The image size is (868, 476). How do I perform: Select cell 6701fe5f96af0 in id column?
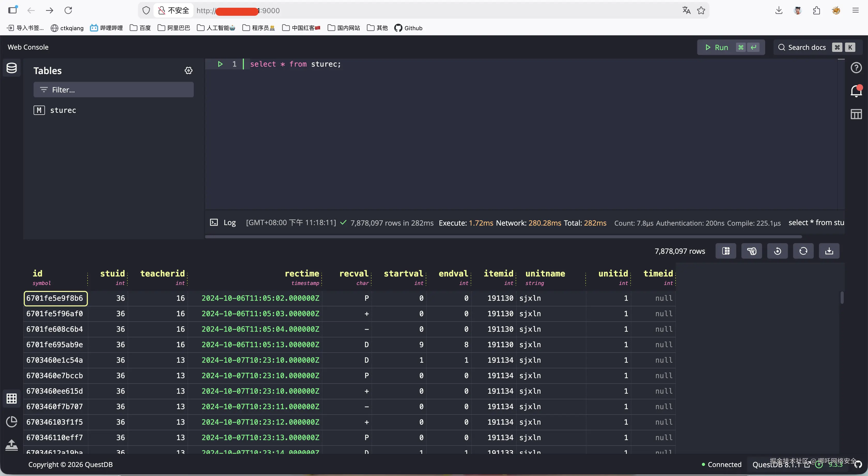[x=55, y=314]
